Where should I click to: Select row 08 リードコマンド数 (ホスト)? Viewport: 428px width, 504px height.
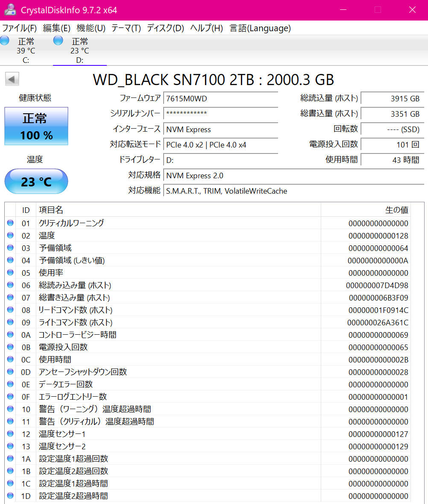(208, 310)
